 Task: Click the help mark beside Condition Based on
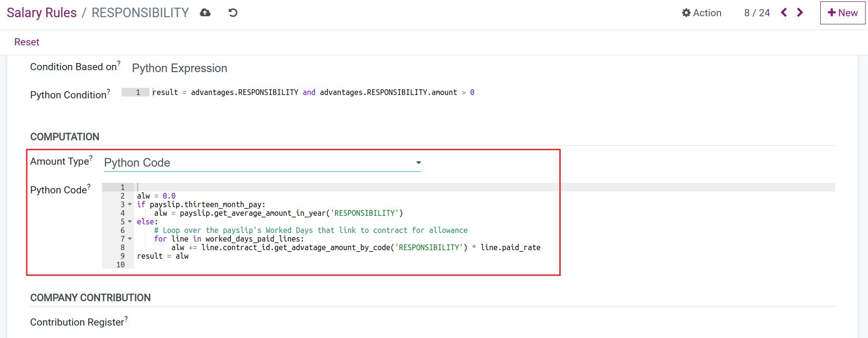point(119,63)
